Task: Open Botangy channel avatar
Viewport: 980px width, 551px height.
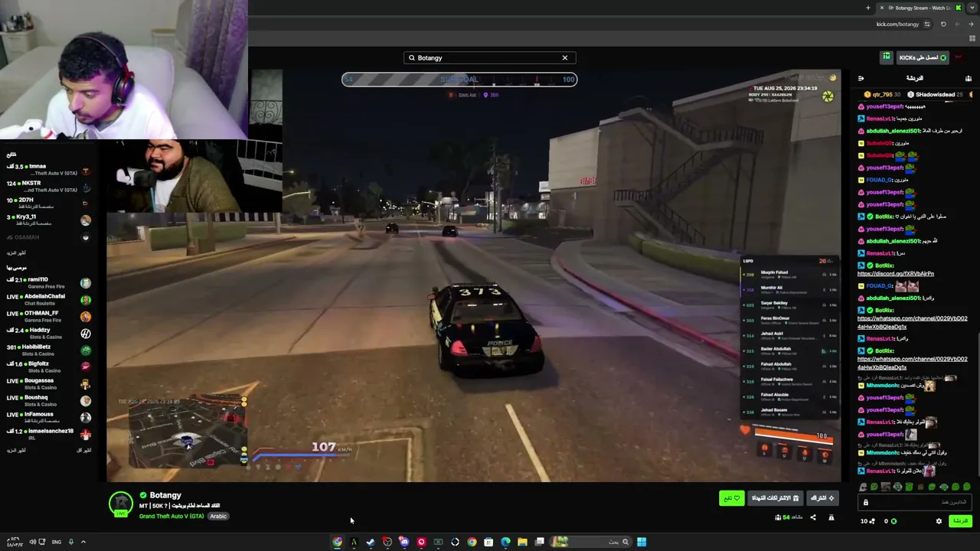Action: click(120, 504)
